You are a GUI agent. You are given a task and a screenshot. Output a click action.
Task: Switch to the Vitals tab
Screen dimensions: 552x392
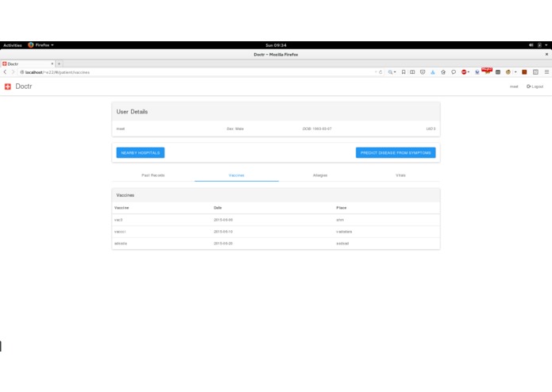pos(400,175)
